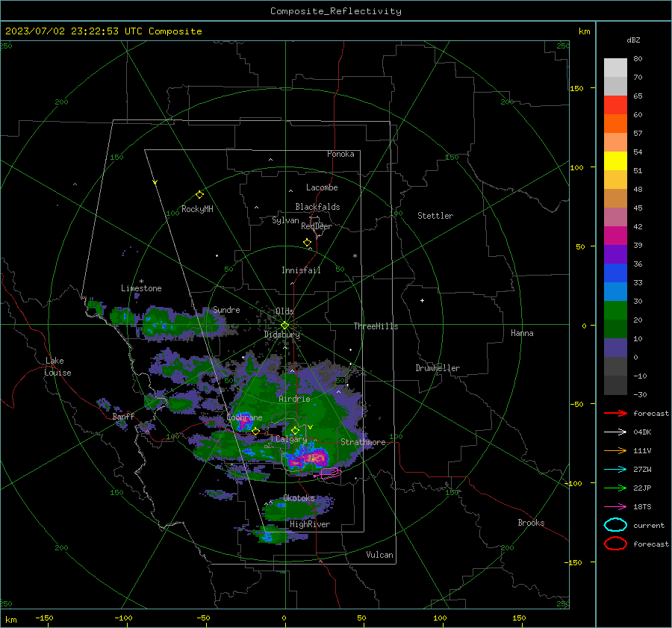Click the magenta storm cell ellipse south of Strathmore
The image size is (672, 628).
tap(331, 473)
